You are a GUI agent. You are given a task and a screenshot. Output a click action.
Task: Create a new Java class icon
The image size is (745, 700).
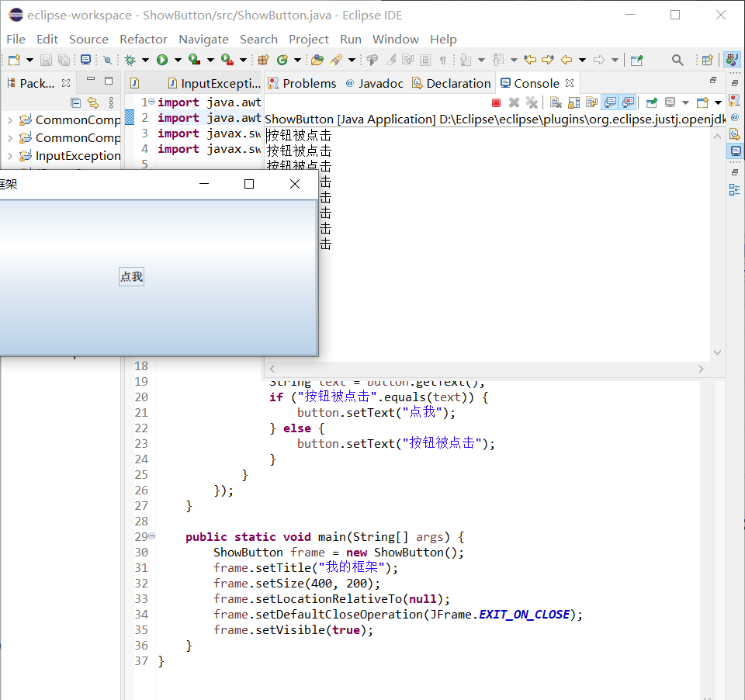[282, 60]
